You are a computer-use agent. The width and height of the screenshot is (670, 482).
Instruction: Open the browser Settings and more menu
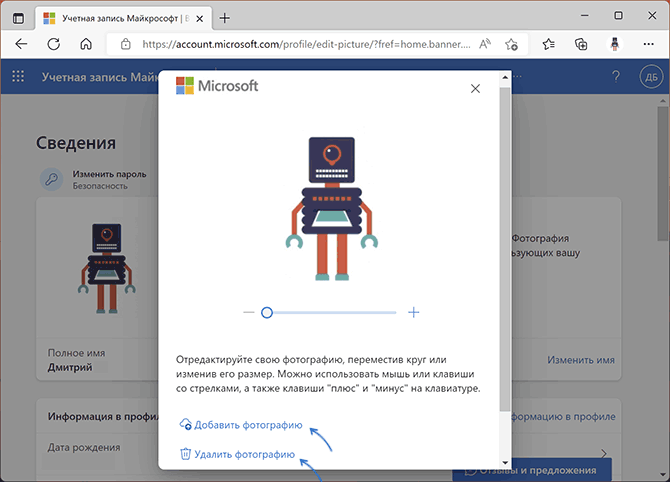648,44
